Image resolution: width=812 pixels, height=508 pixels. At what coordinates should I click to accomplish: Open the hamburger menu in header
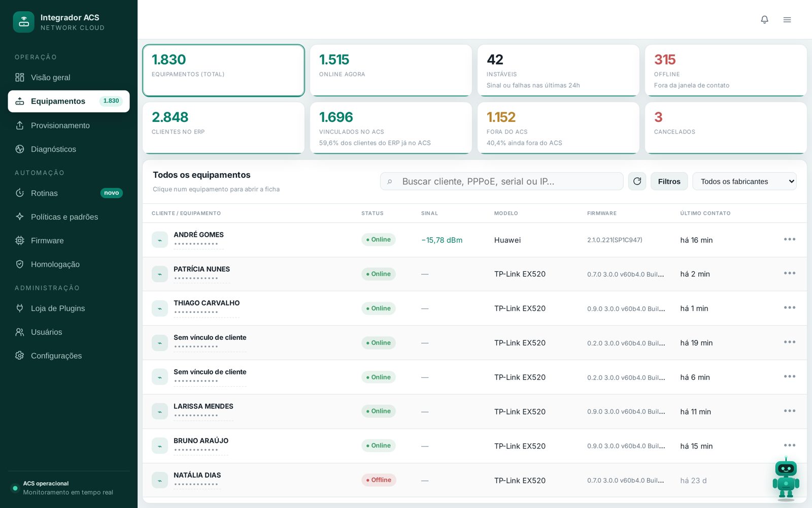coord(787,20)
